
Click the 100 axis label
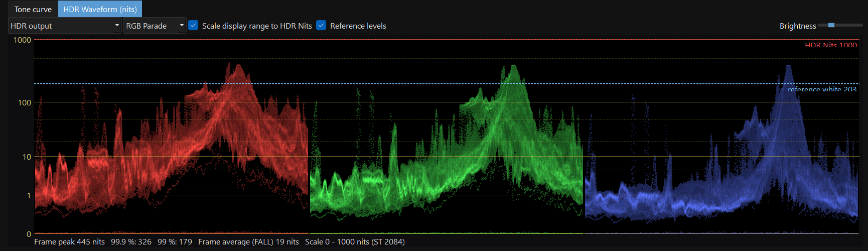pos(25,103)
